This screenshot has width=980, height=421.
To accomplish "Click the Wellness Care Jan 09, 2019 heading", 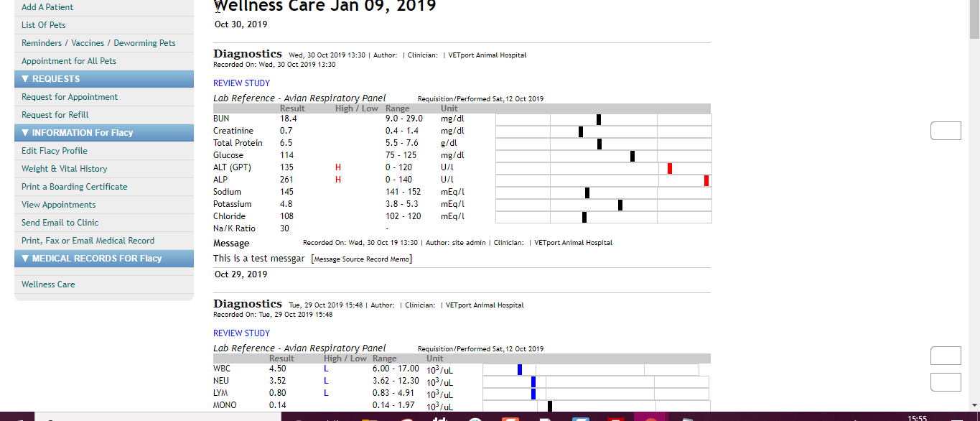I will pos(325,6).
